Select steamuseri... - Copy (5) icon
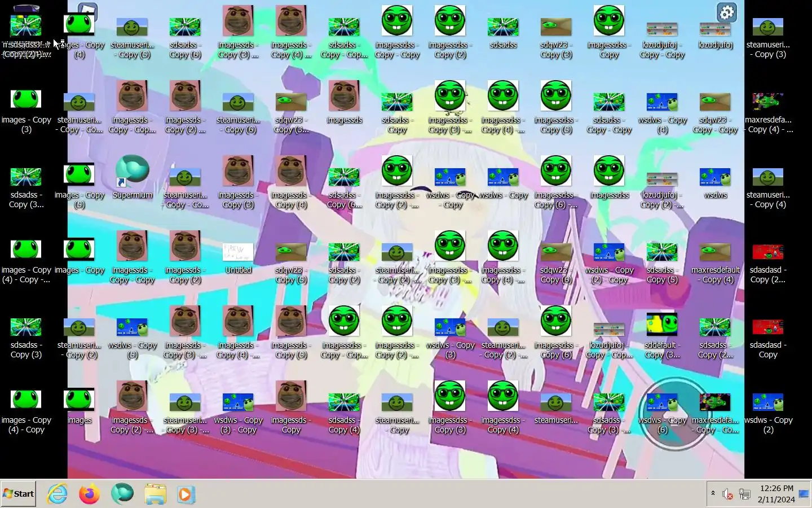 pyautogui.click(x=133, y=38)
